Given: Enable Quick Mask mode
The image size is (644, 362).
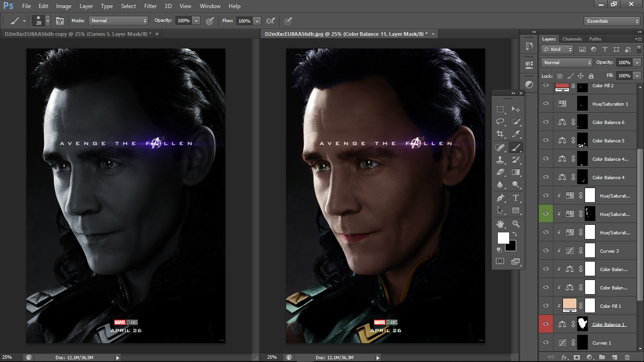Looking at the screenshot, I should pyautogui.click(x=500, y=261).
